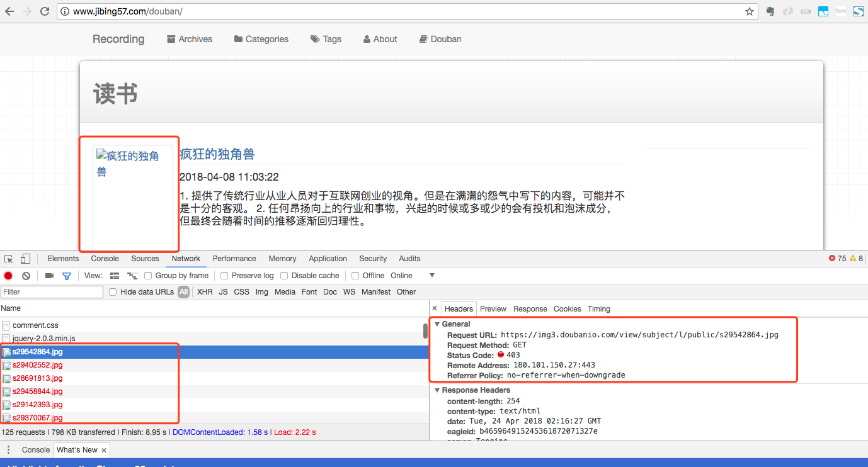Select request comment.css
Image resolution: width=868 pixels, height=467 pixels.
click(214, 325)
